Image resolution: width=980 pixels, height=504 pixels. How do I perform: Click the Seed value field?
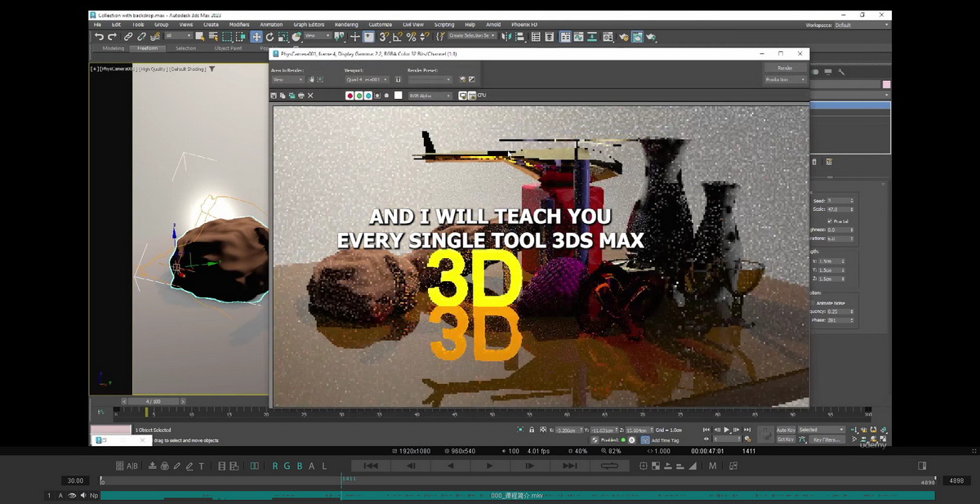click(x=840, y=201)
